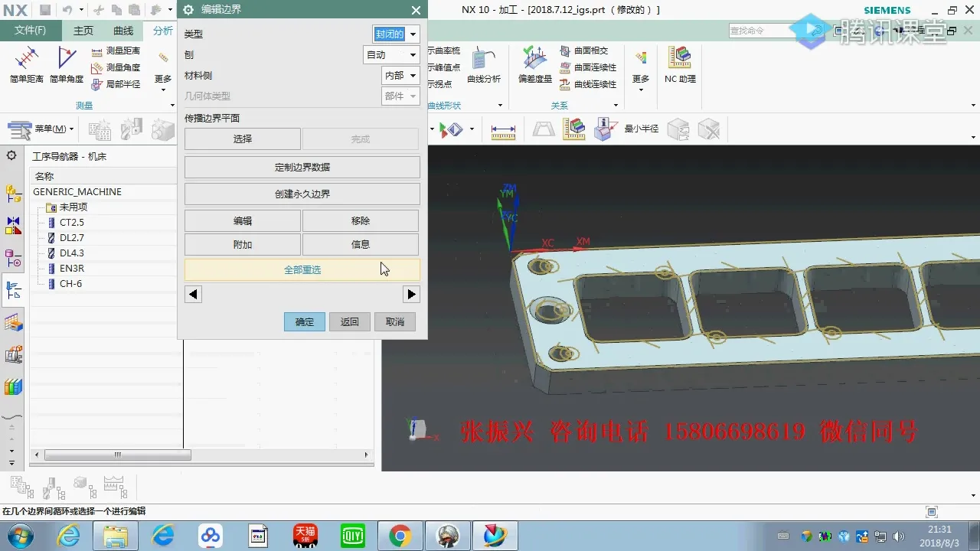Switch to the 曲线 ribbon tab
Viewport: 980px width, 551px height.
(x=122, y=31)
